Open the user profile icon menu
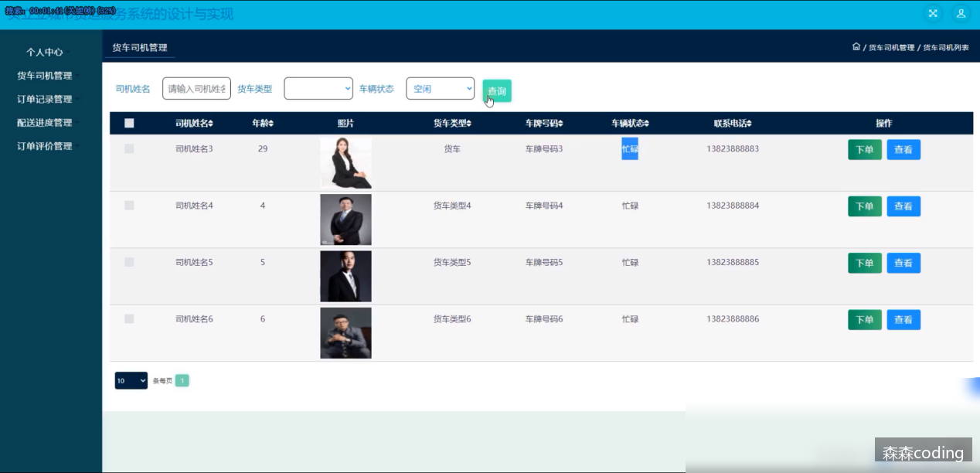 coord(961,13)
